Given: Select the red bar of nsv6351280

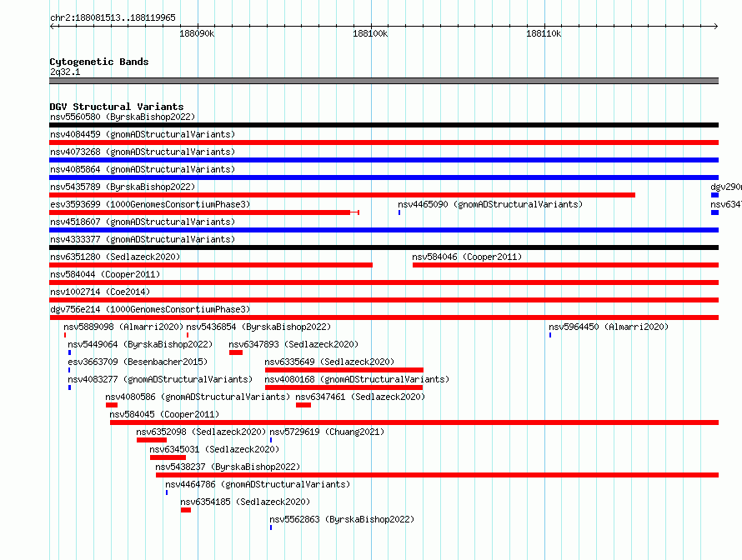Looking at the screenshot, I should [211, 265].
